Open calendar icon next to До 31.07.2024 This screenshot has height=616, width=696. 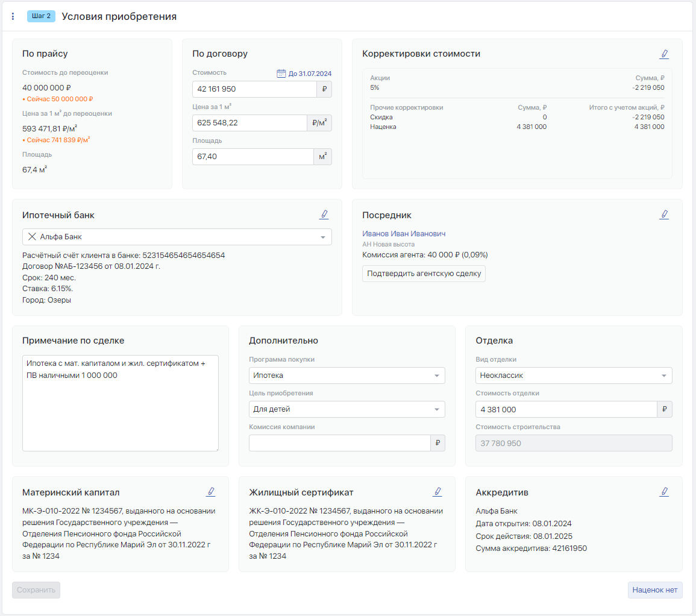(281, 74)
